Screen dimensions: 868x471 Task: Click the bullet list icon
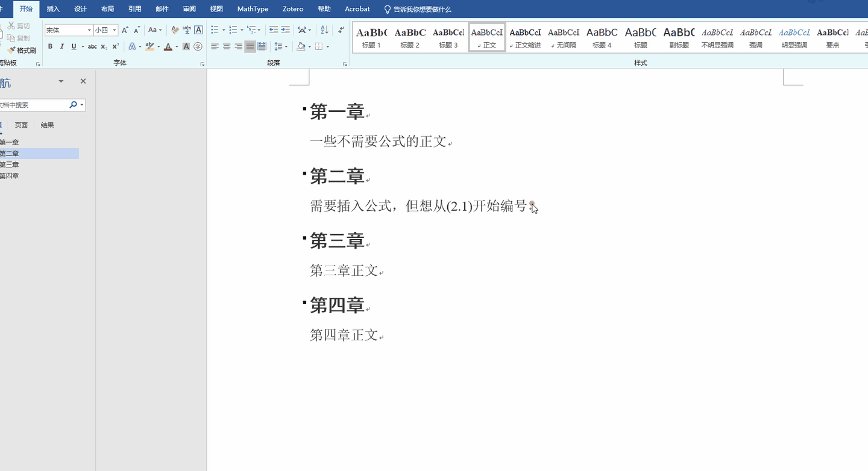[215, 30]
